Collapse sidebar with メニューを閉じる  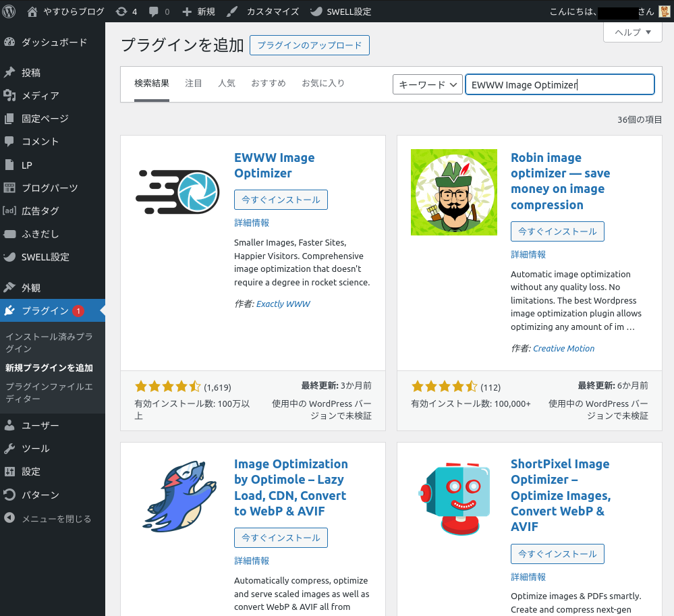coord(55,519)
